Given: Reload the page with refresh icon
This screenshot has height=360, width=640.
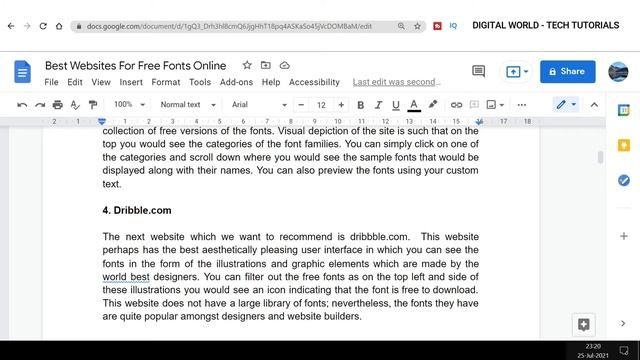Looking at the screenshot, I should click(43, 26).
